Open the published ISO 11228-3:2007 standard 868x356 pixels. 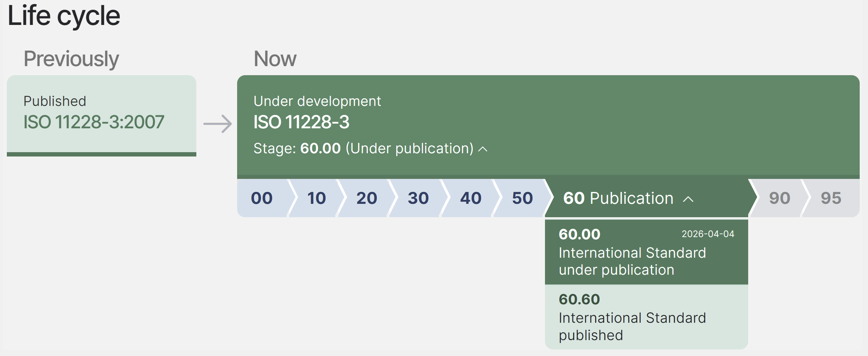pos(94,122)
